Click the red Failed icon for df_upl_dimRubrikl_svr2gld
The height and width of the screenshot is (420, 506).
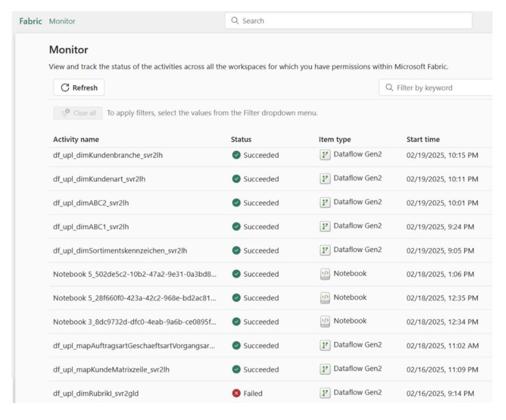point(236,393)
